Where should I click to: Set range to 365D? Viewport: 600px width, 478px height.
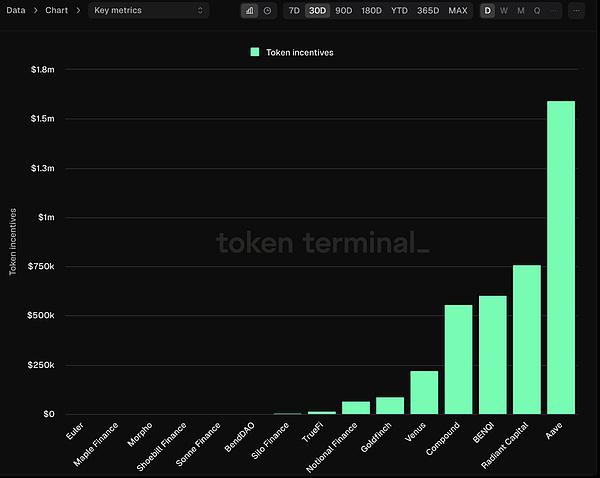pyautogui.click(x=427, y=11)
